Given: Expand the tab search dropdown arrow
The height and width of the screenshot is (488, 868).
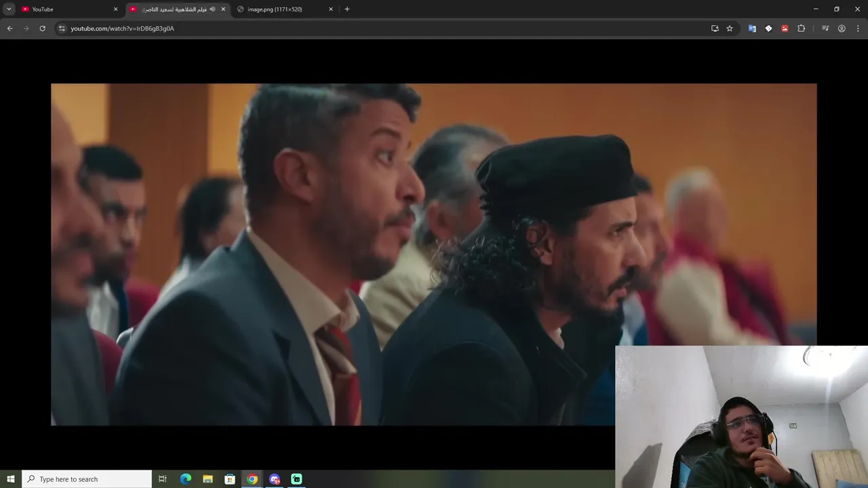Looking at the screenshot, I should click(9, 9).
